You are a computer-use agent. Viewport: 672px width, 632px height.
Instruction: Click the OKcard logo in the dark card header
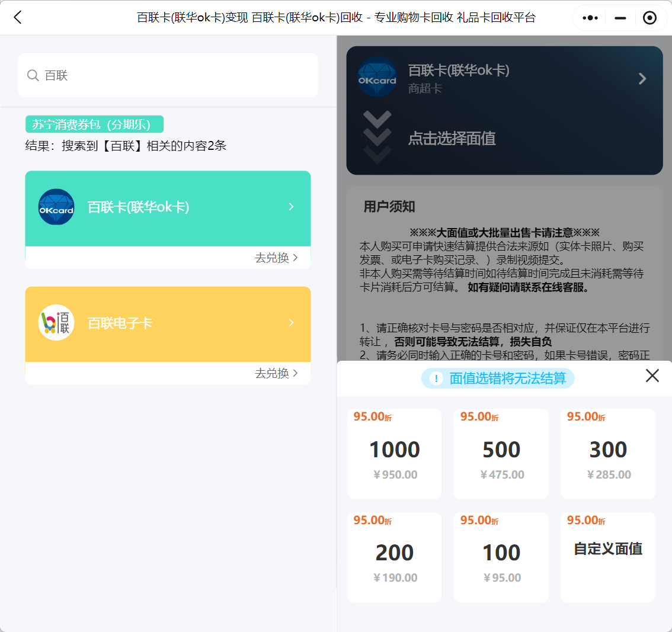pyautogui.click(x=377, y=76)
